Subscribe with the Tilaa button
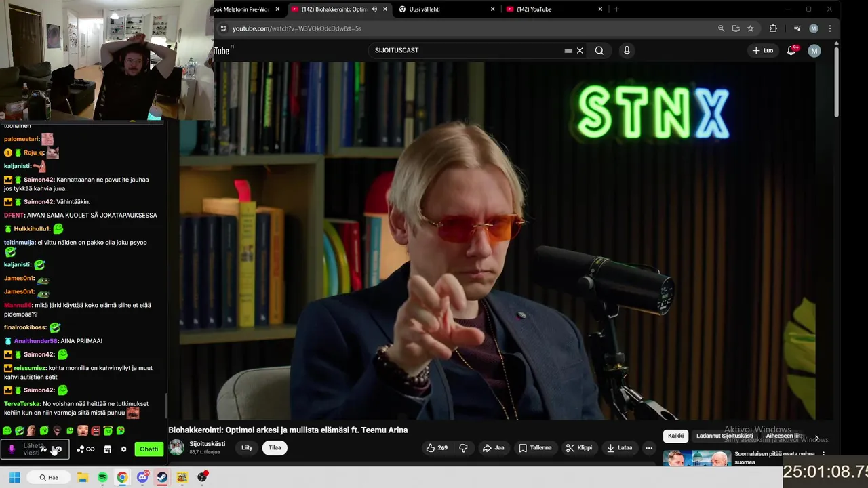Viewport: 868px width, 488px height. pos(275,447)
